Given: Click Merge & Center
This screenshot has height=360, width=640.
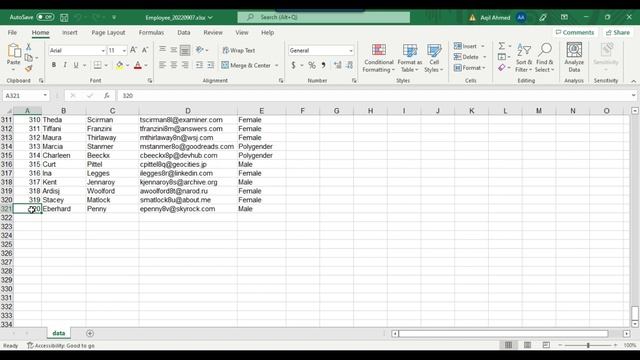Looking at the screenshot, I should click(x=246, y=65).
